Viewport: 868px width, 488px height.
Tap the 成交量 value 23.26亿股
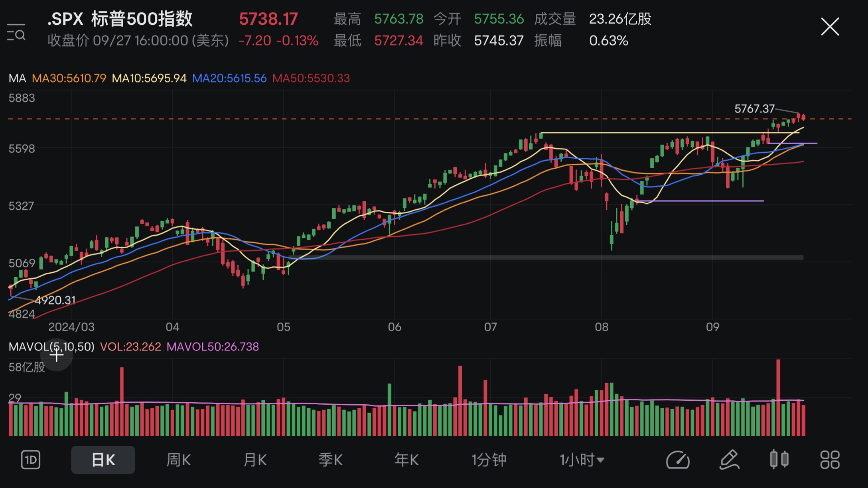pos(620,19)
